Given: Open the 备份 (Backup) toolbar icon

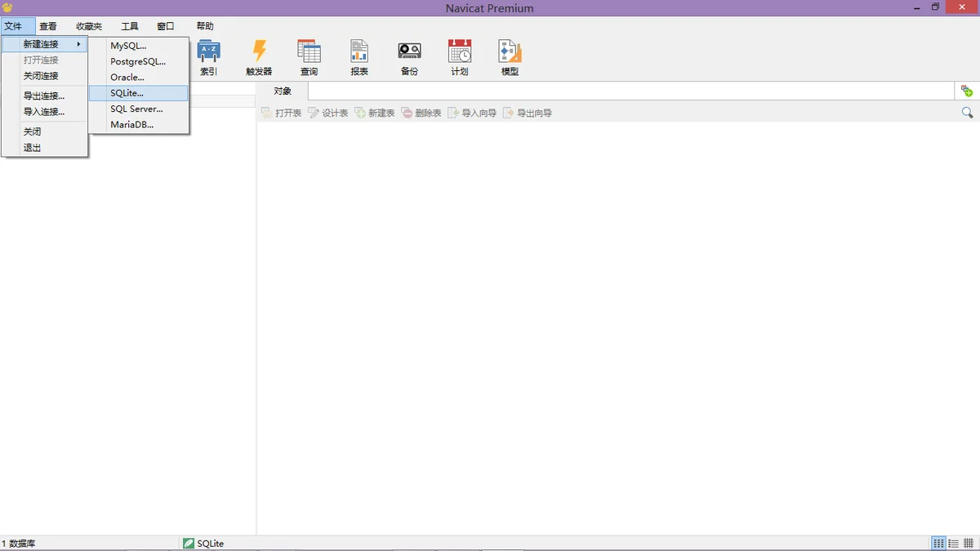Looking at the screenshot, I should coord(409,57).
